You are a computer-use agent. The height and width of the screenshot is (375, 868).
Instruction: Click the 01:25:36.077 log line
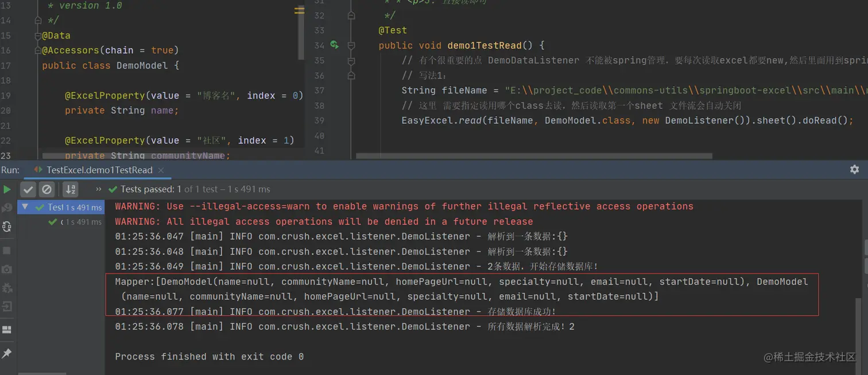335,311
